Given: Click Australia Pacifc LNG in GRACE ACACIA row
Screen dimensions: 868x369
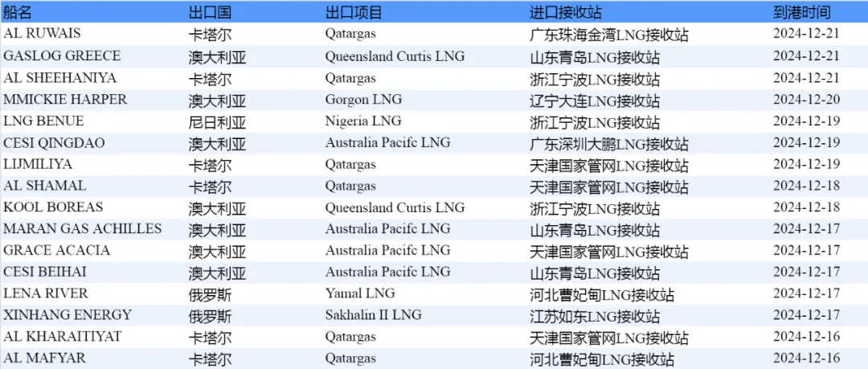Looking at the screenshot, I should [x=387, y=250].
